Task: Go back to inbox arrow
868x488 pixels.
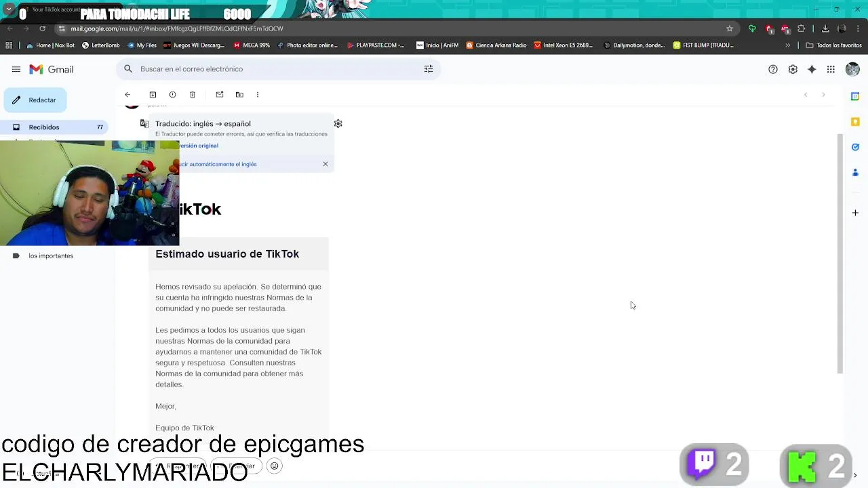Action: click(x=127, y=95)
